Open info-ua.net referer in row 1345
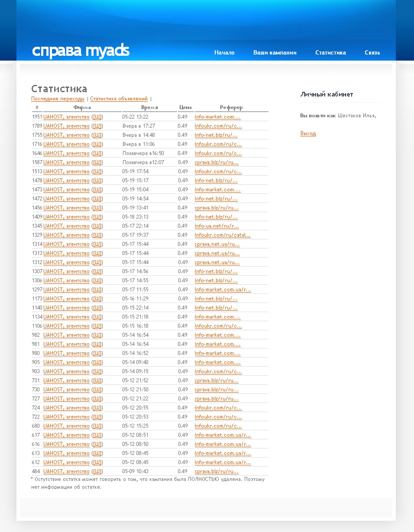This screenshot has height=532, width=414. pos(217,226)
